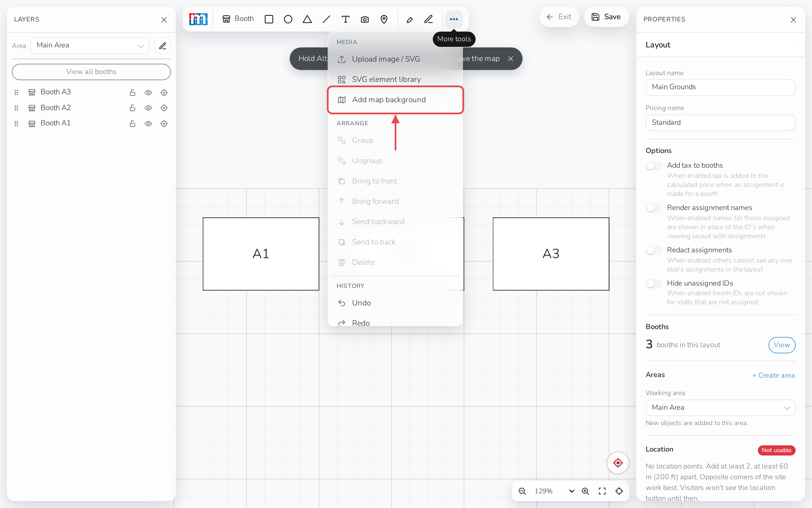This screenshot has height=508, width=812.
Task: Select the Rectangle shape tool
Action: 269,19
